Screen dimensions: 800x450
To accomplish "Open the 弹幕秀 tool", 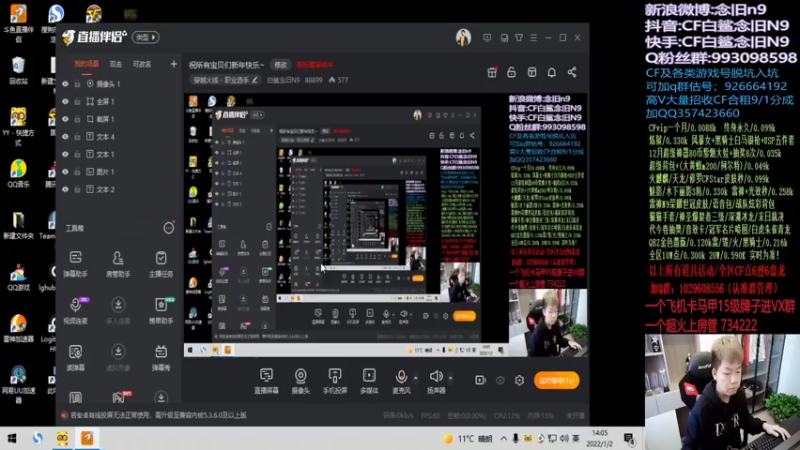I will point(161,358).
